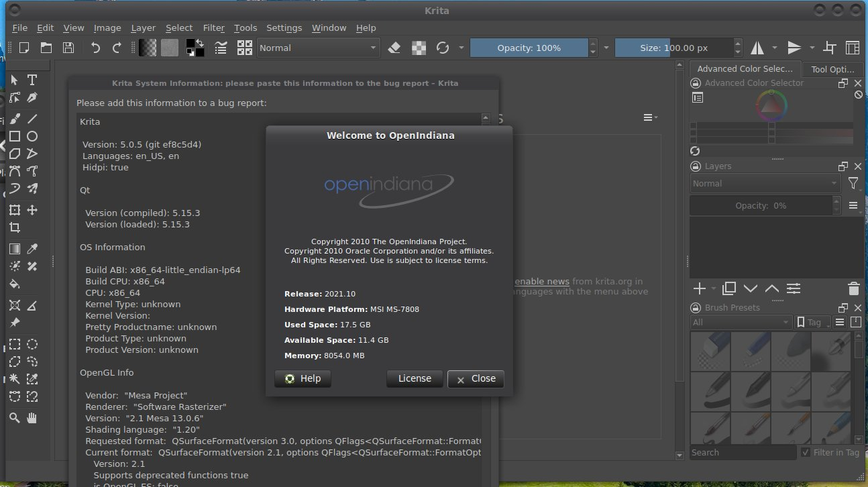
Task: Expand the horizontal mirror options arrow
Action: 775,48
